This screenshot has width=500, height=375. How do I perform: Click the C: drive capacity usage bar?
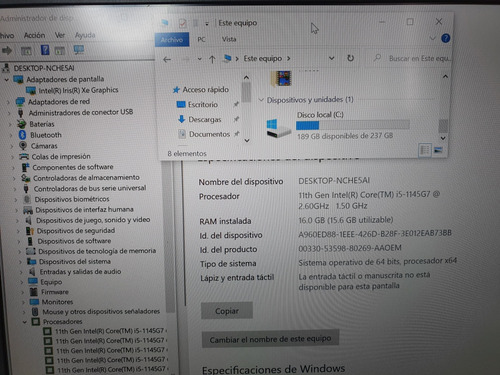click(x=353, y=125)
